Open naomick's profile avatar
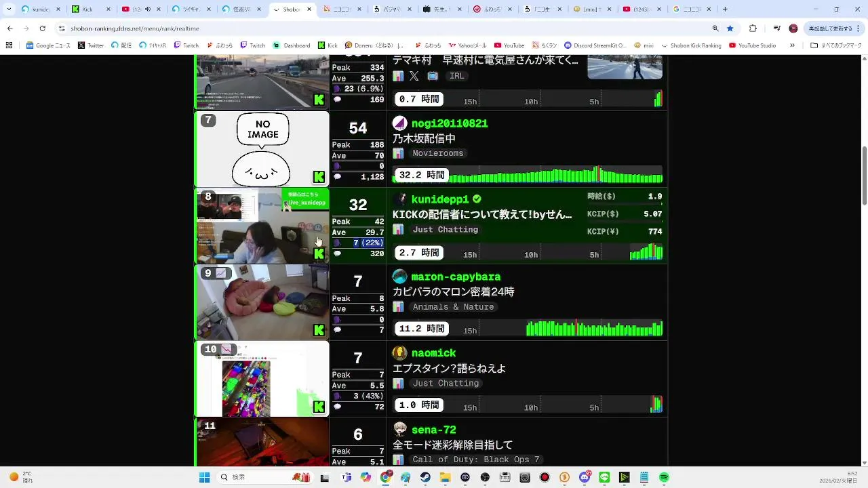The height and width of the screenshot is (488, 868). pos(399,353)
